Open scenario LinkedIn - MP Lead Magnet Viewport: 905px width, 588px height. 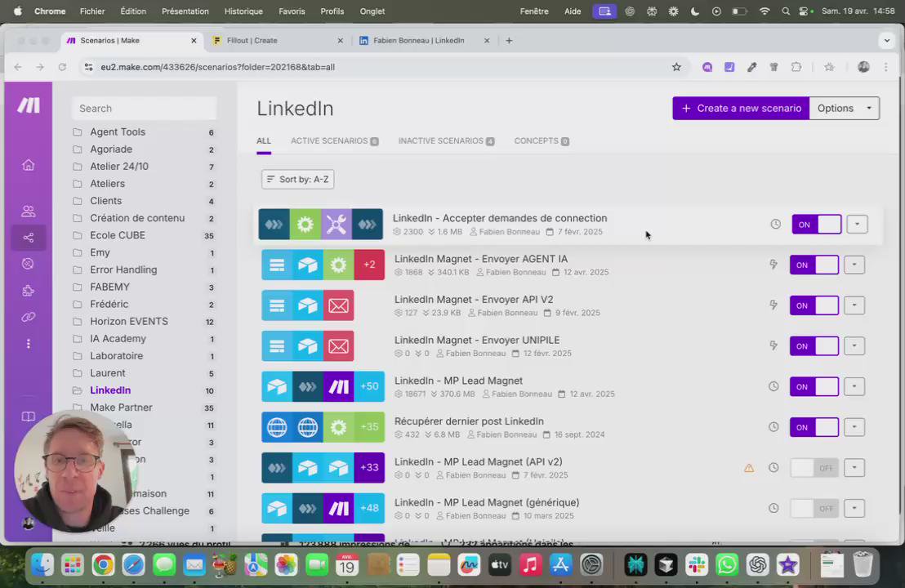coord(458,381)
